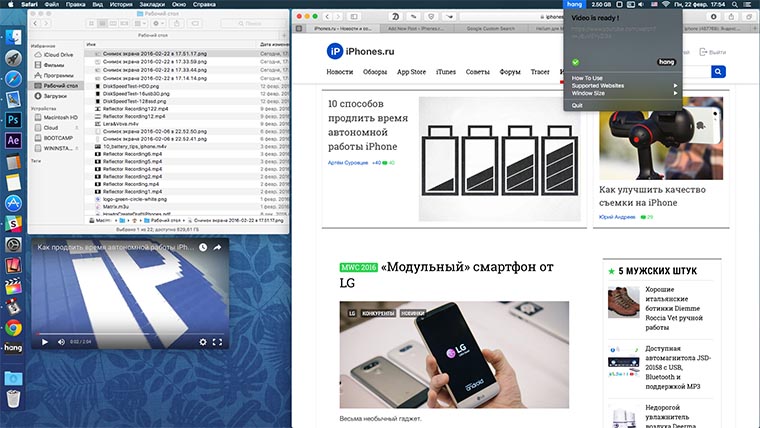This screenshot has width=760, height=428.
Task: Open Final Cut Pro from the Dock
Action: click(13, 286)
